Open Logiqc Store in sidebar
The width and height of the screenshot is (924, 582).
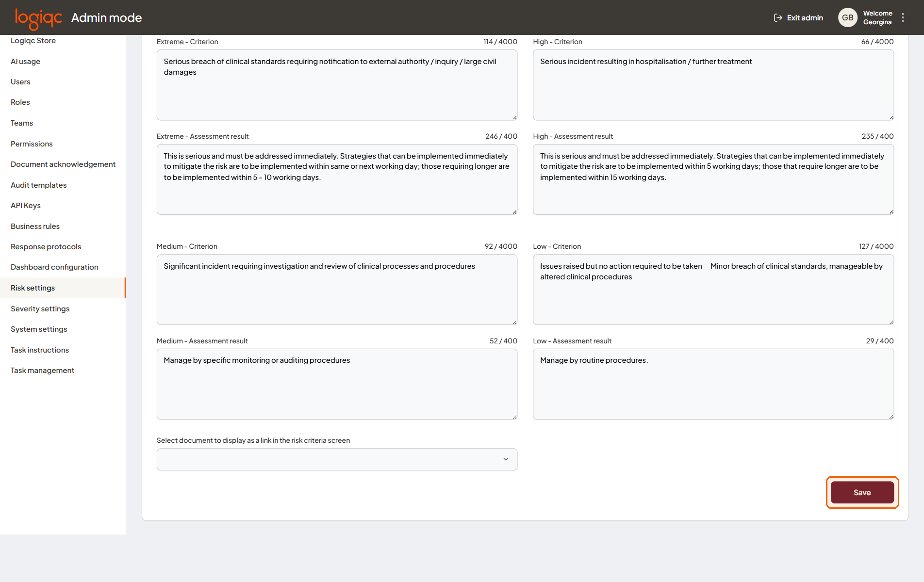coord(33,41)
